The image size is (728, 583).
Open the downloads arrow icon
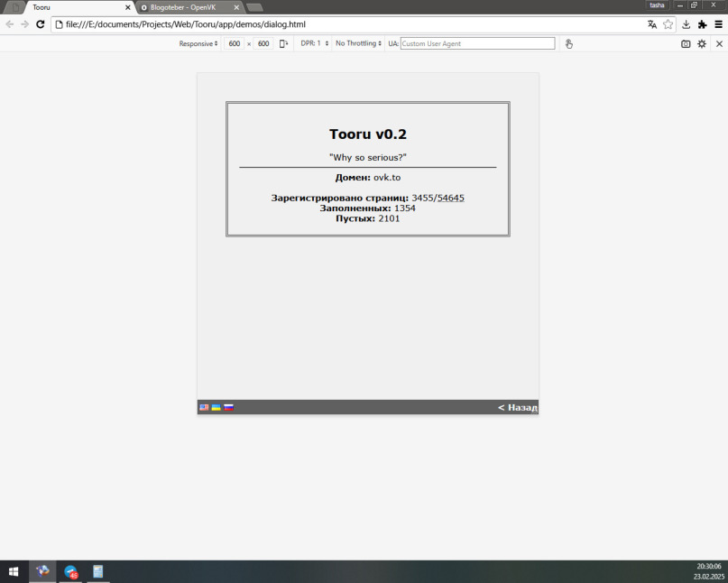[x=687, y=24]
